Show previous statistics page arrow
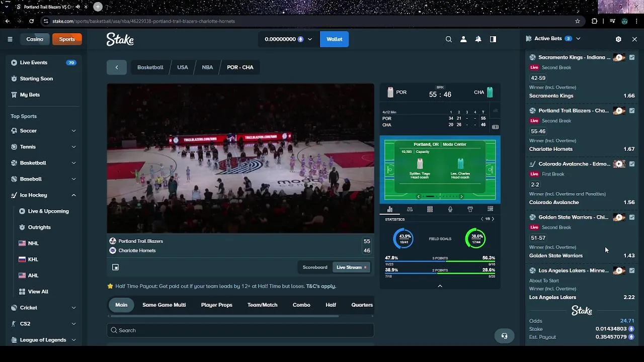The height and width of the screenshot is (362, 644). click(x=481, y=219)
